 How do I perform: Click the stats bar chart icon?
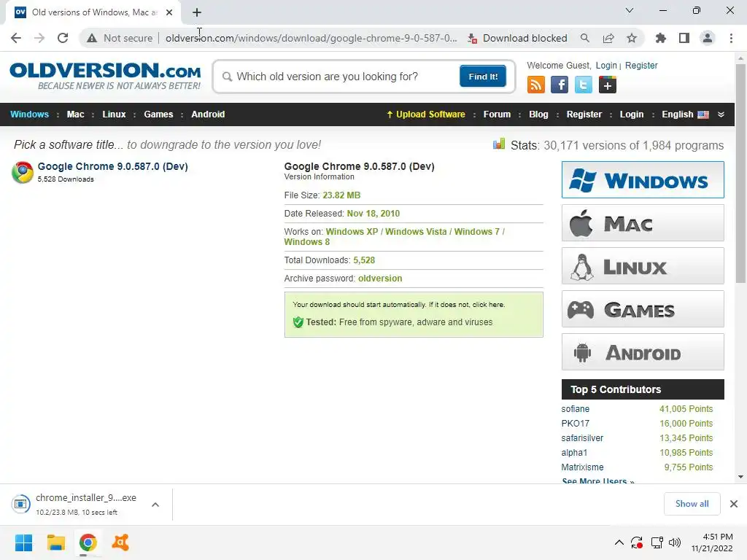pos(499,144)
